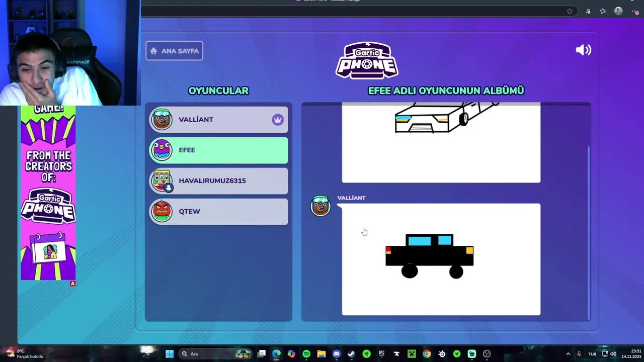Open HAVALIRUMUZ6315's album
The image size is (644, 362).
(219, 180)
